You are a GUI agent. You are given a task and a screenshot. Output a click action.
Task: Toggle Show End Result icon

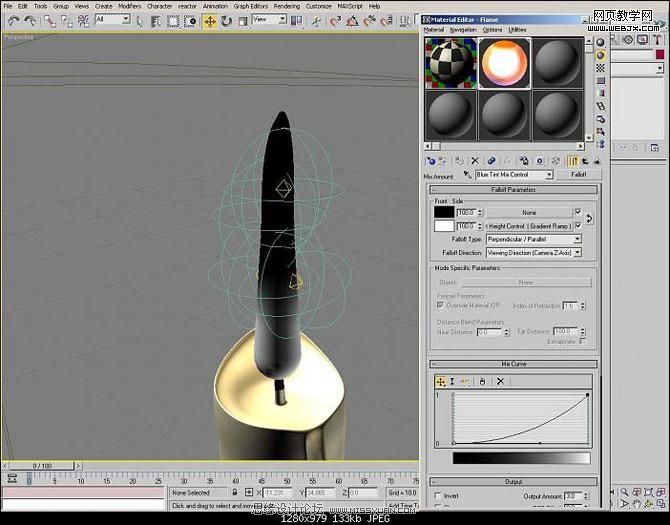click(572, 161)
